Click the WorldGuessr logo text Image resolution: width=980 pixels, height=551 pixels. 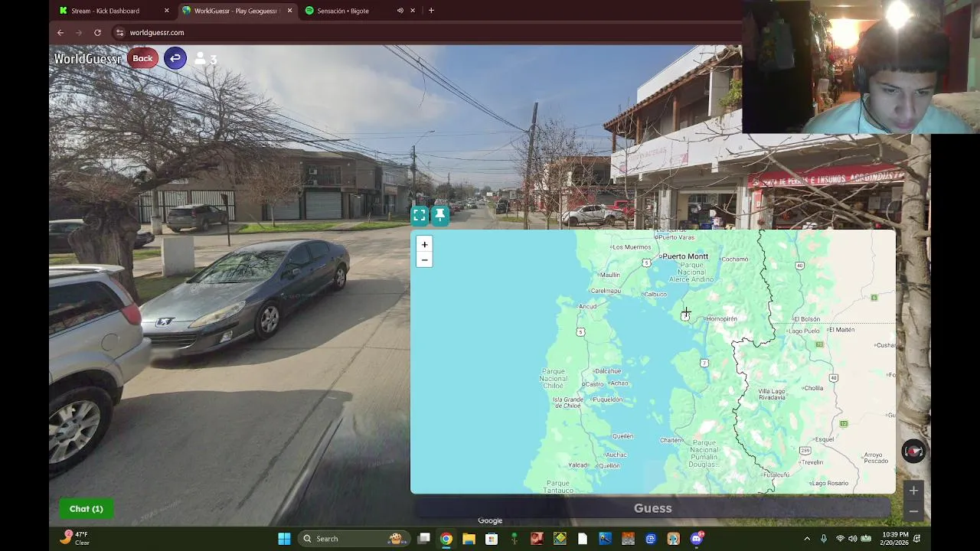[x=87, y=59]
